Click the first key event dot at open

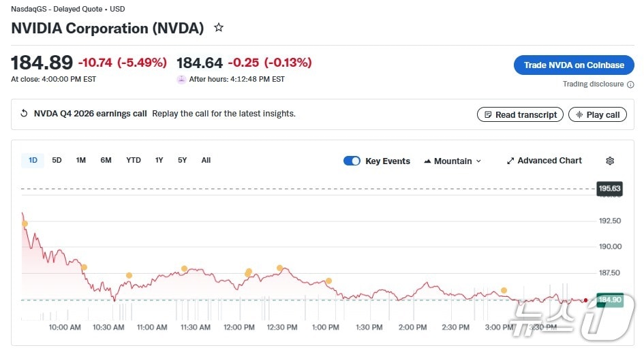pyautogui.click(x=25, y=223)
